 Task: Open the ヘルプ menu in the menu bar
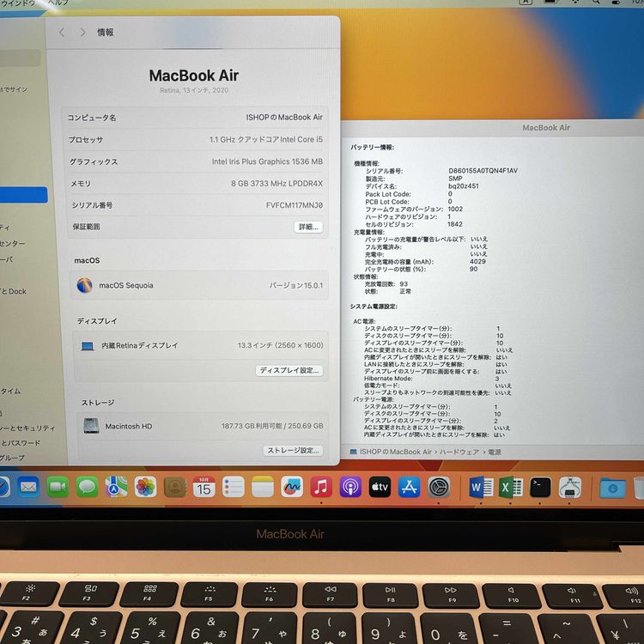(x=58, y=3)
